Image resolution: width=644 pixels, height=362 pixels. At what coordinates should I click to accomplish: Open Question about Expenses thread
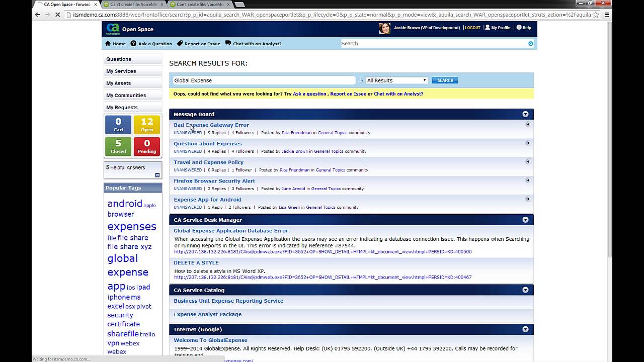pos(208,143)
